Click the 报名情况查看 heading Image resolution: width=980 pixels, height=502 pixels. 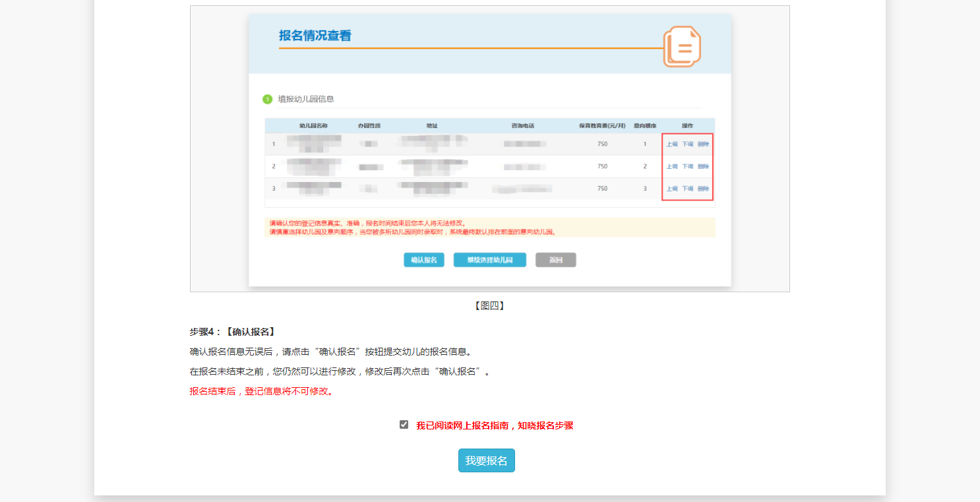315,36
